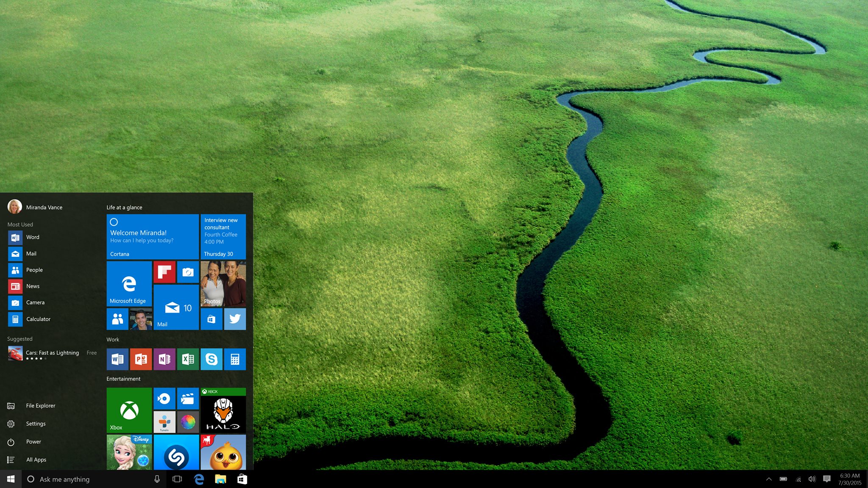This screenshot has width=868, height=488.
Task: Open Task View on the taskbar
Action: tap(177, 479)
